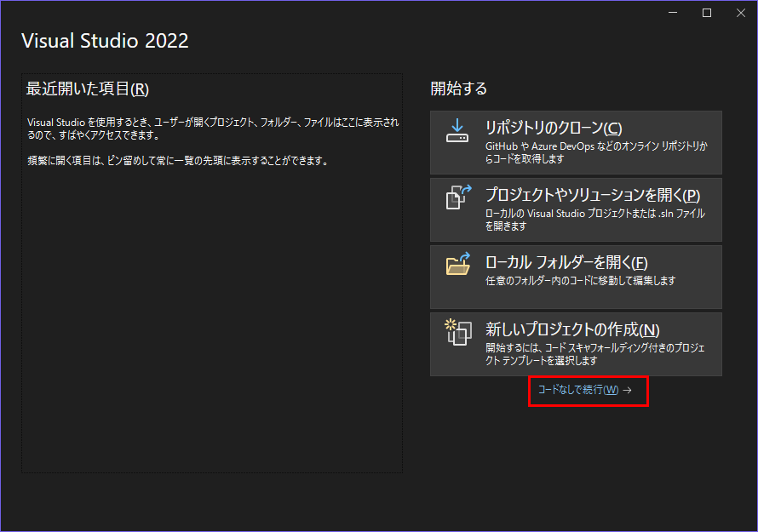
Task: Close the Visual Studio 2022 start window
Action: click(741, 13)
